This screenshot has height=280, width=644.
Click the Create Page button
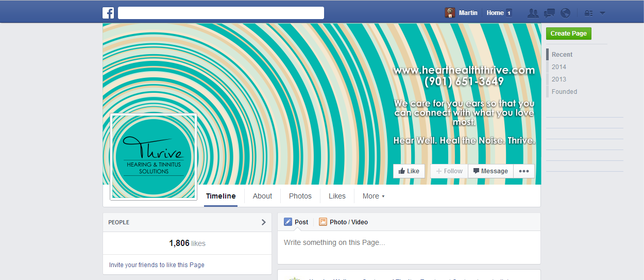click(569, 34)
